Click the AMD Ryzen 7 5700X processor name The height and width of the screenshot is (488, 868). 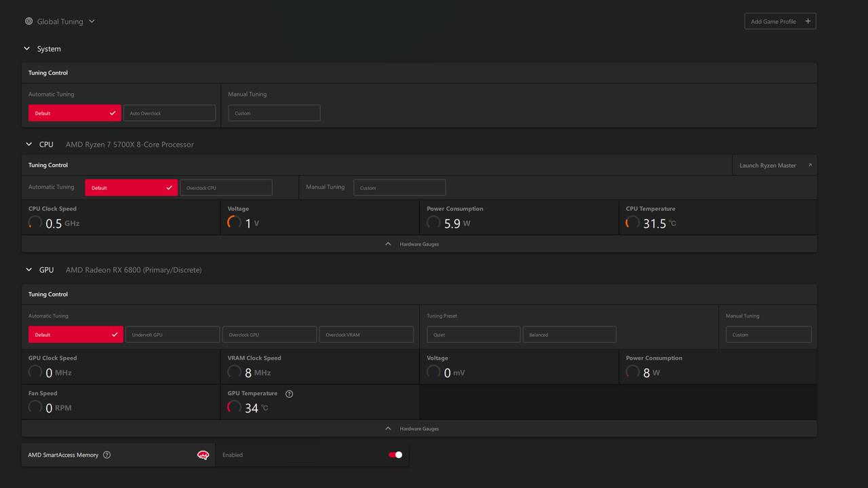130,145
